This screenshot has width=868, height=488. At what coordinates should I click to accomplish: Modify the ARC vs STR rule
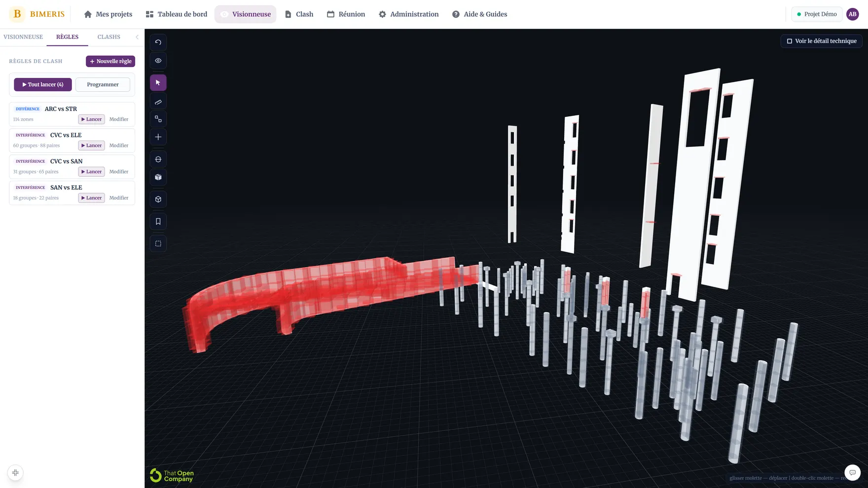(x=119, y=119)
